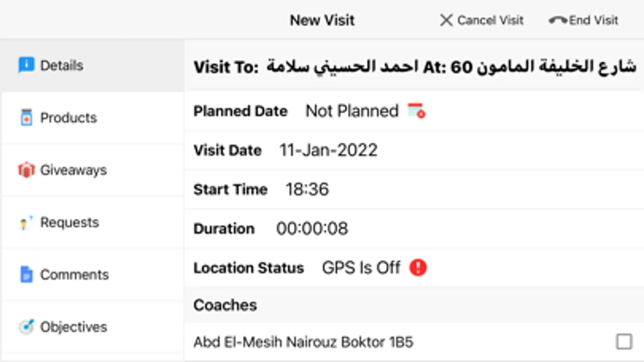Click the phone icon of End Visit
The width and height of the screenshot is (644, 362).
coord(558,21)
